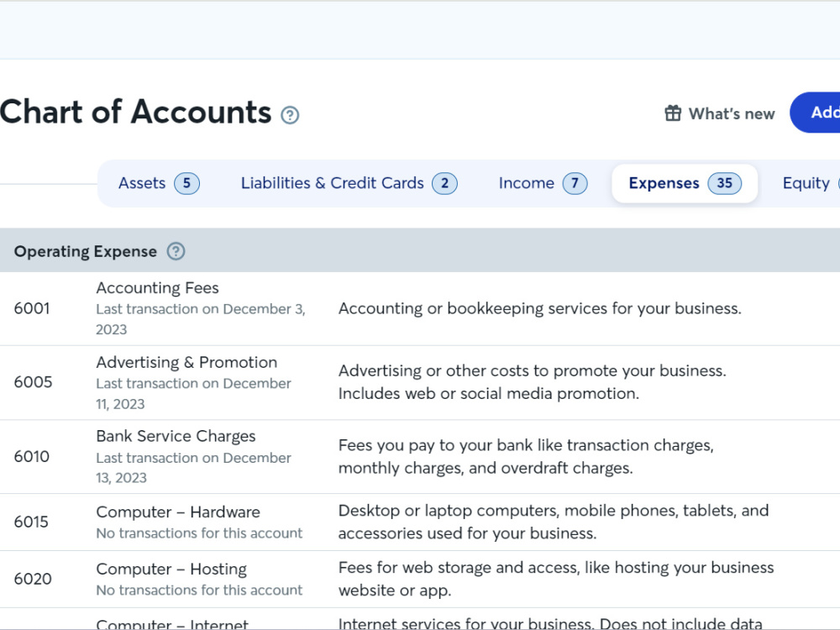840x630 pixels.
Task: Open the What's new link
Action: [x=720, y=113]
